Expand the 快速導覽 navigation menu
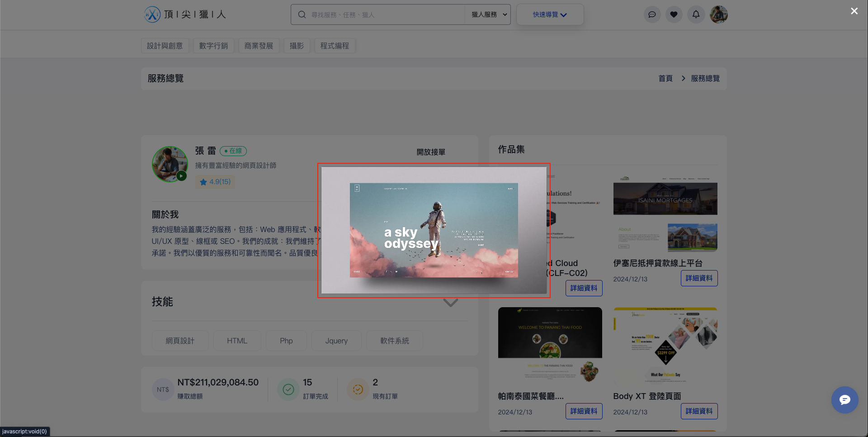868x437 pixels. (550, 14)
